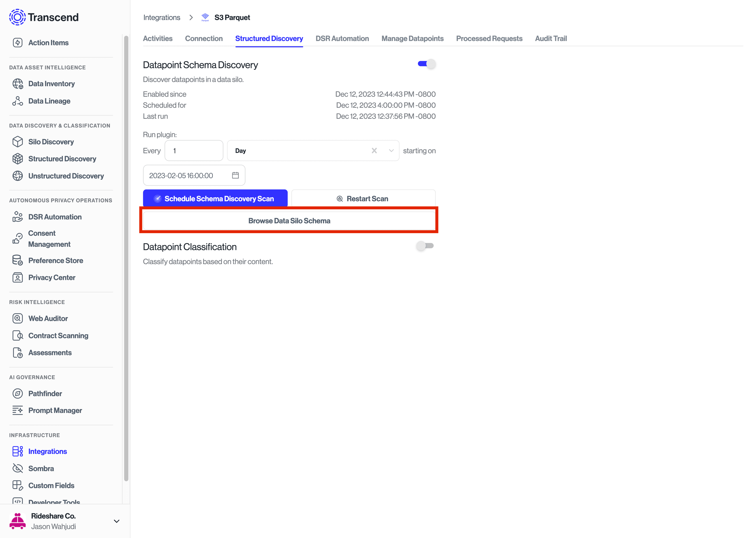Click the sidebar vertical scrollbar

pyautogui.click(x=126, y=258)
